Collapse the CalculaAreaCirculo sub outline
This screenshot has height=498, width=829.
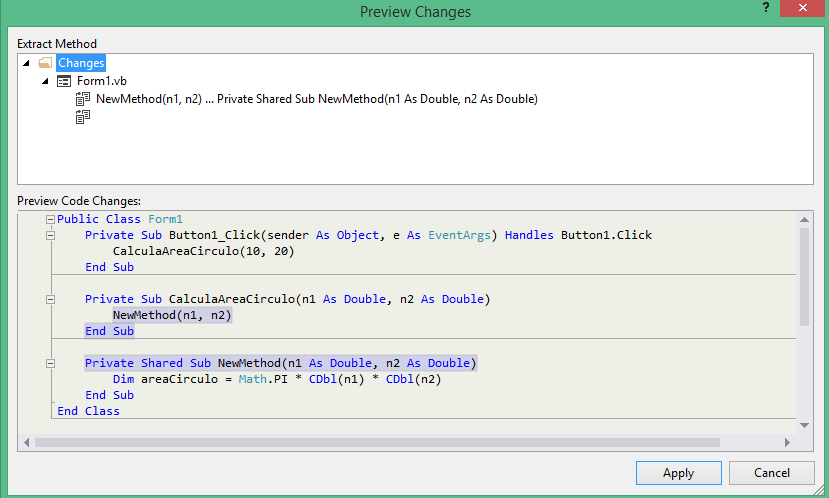(50, 299)
